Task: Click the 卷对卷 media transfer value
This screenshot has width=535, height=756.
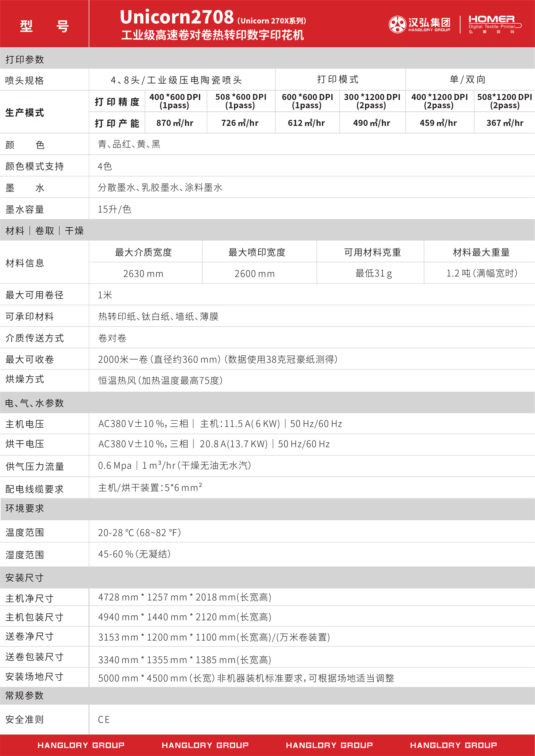Action: pos(112,338)
